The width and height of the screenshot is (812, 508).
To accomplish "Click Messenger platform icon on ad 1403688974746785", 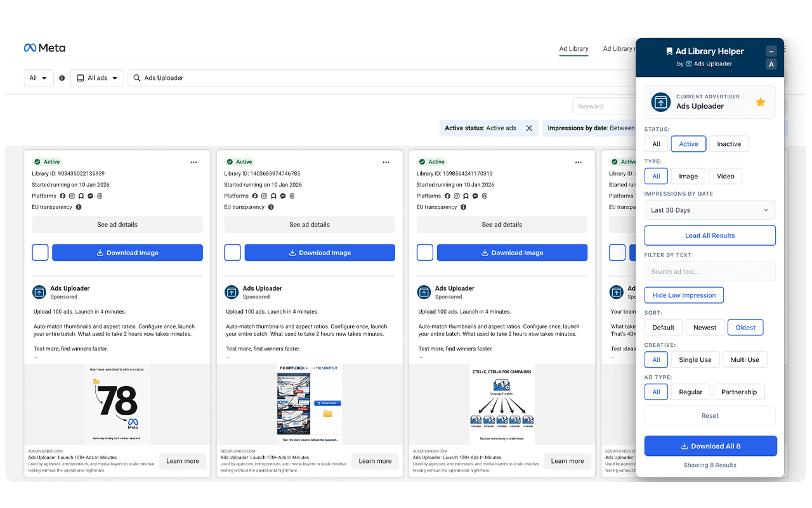I will coord(283,196).
